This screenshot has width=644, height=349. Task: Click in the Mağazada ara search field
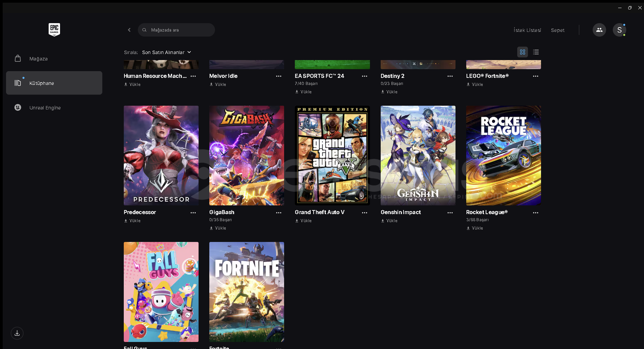[x=176, y=30]
